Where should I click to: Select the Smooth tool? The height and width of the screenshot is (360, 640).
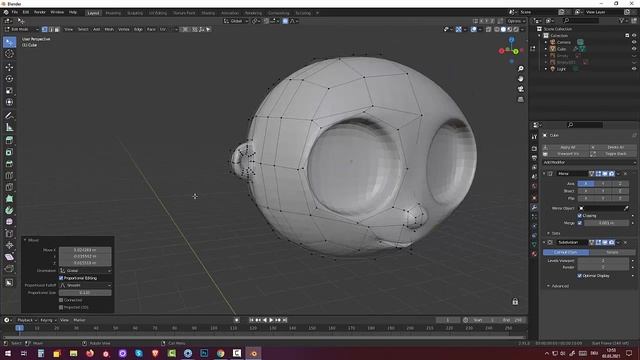9,222
